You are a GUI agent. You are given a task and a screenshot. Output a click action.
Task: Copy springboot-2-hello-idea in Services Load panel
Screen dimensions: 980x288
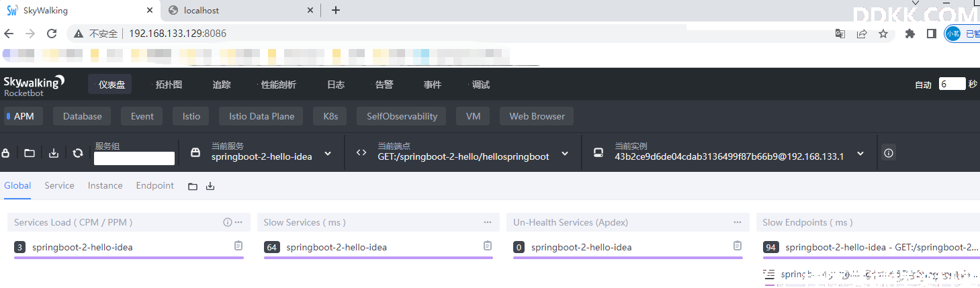tap(238, 246)
